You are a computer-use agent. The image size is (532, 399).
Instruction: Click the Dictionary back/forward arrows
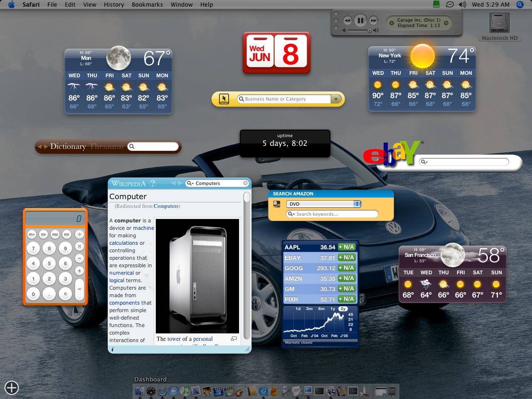[x=42, y=146]
